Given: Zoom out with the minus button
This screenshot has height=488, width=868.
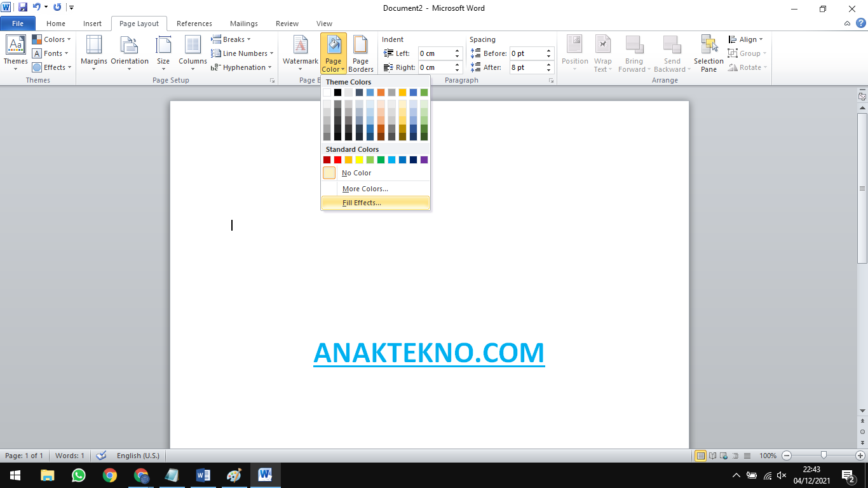Looking at the screenshot, I should [x=787, y=456].
